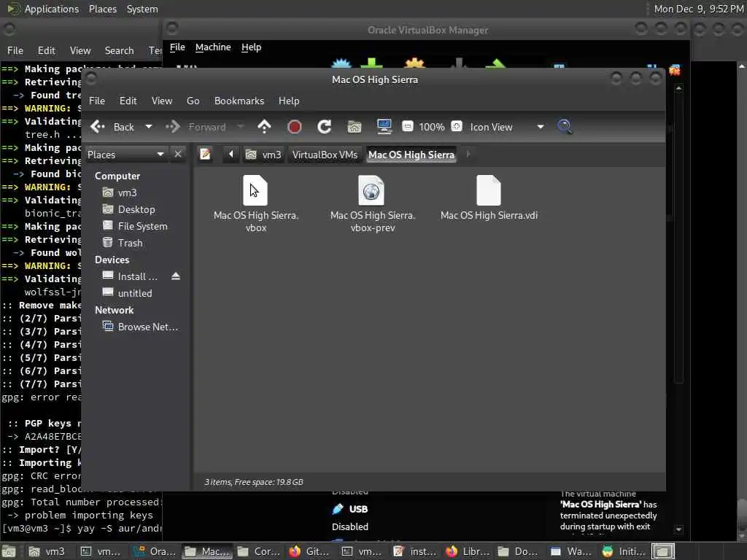
Task: Switch to Initi taskbar entry
Action: [624, 551]
